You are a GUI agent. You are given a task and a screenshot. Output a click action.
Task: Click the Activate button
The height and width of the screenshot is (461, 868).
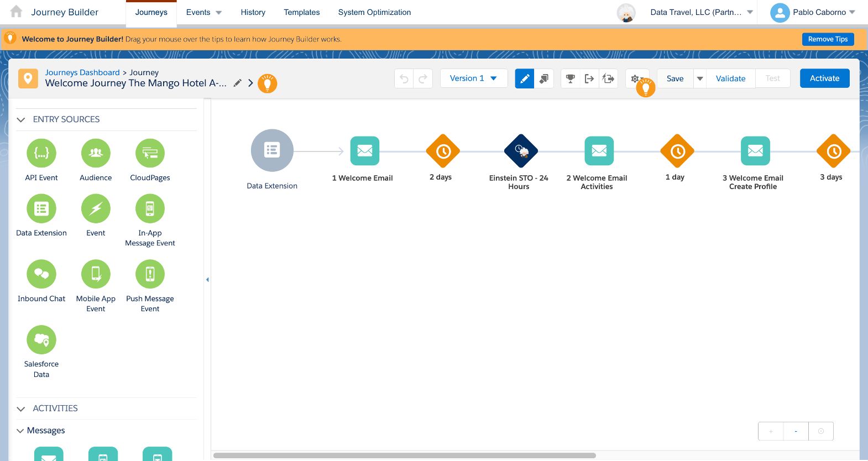pos(825,78)
